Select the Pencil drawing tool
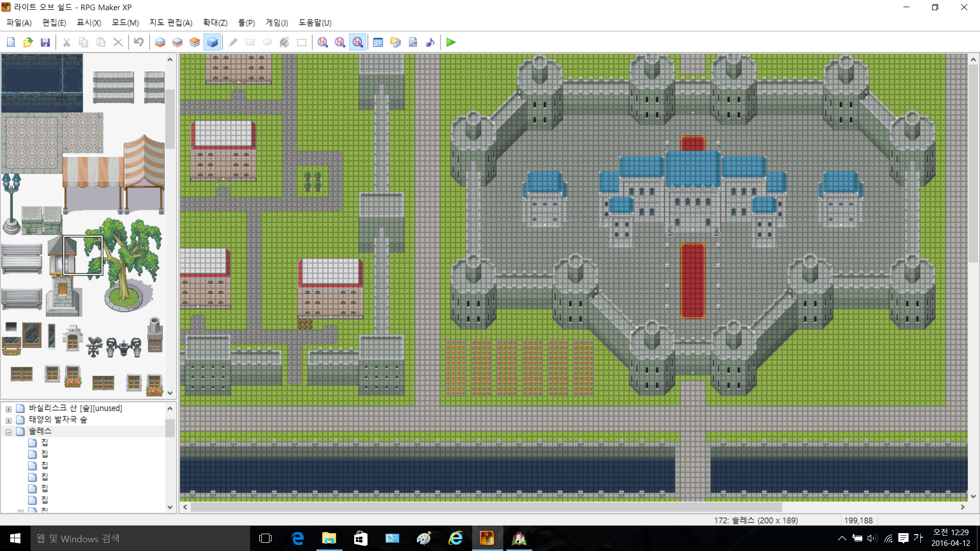980x551 pixels. [233, 42]
